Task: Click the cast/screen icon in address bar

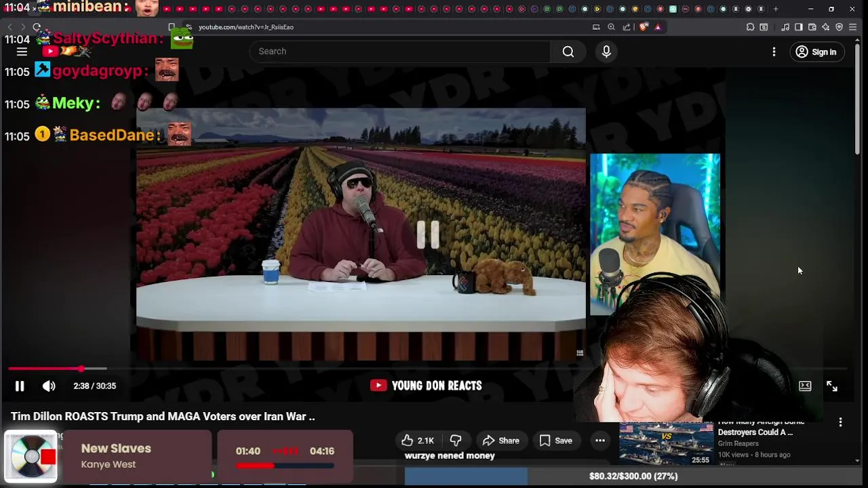Action: [596, 27]
